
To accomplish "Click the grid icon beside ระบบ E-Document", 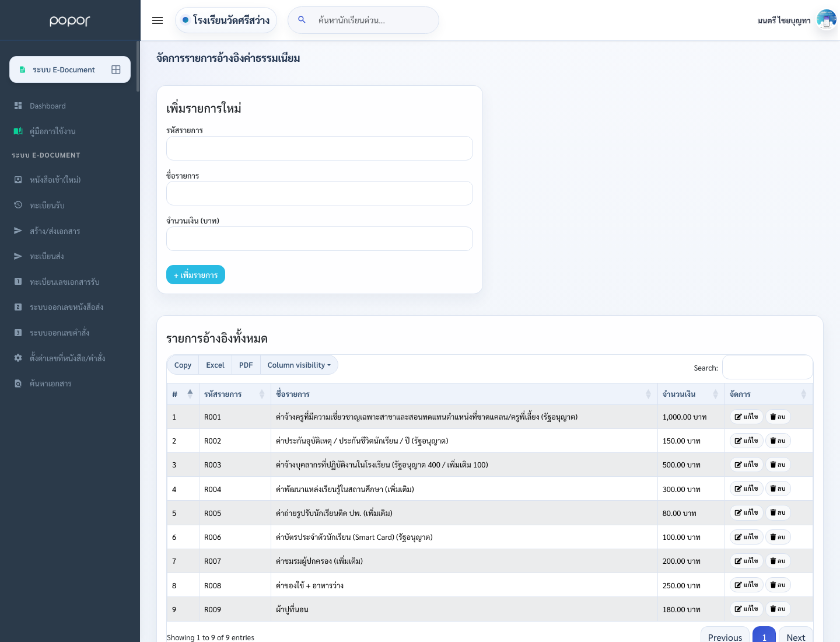I will point(116,69).
